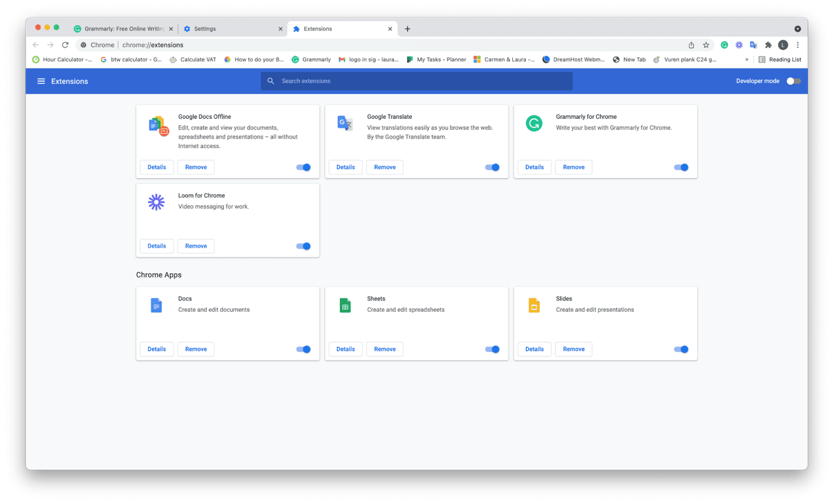Open the Loom extension from the browser toolbar
This screenshot has height=504, width=834.
[739, 45]
